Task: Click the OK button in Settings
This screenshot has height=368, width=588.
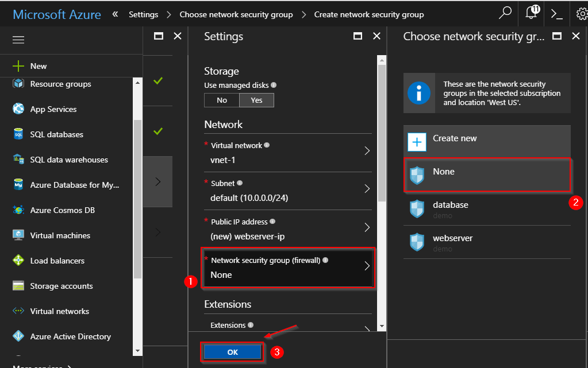Action: [x=233, y=352]
